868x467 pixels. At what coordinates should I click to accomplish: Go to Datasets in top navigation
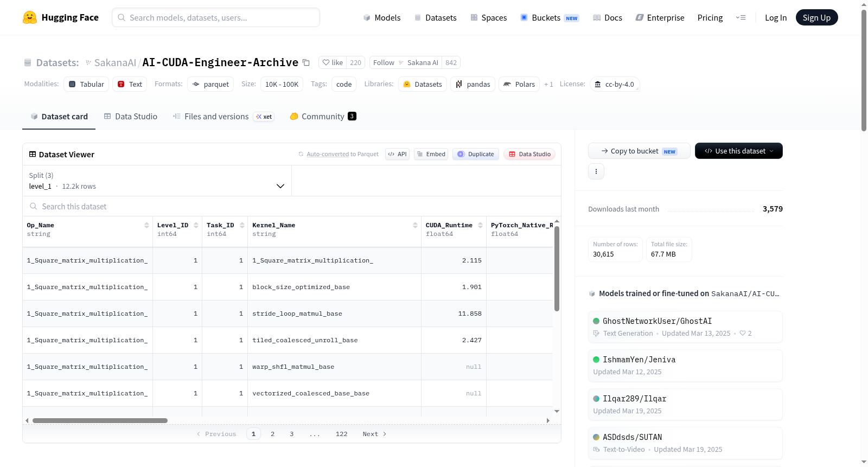click(x=436, y=17)
